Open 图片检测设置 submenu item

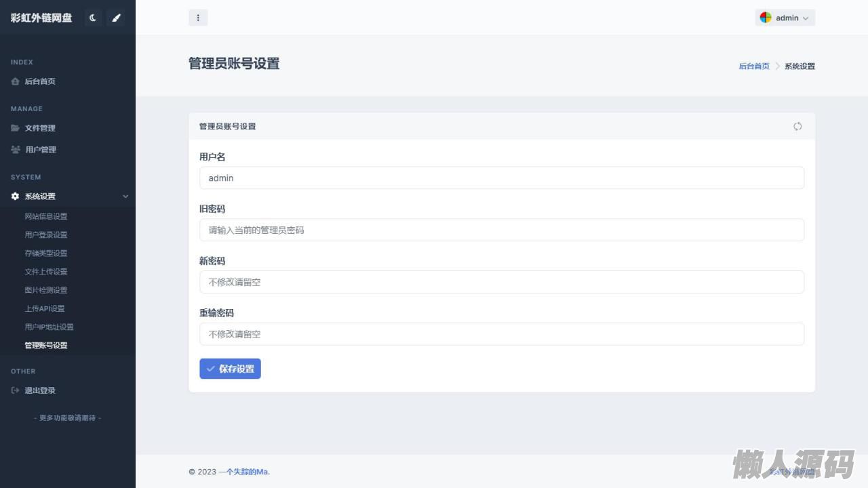tap(46, 290)
